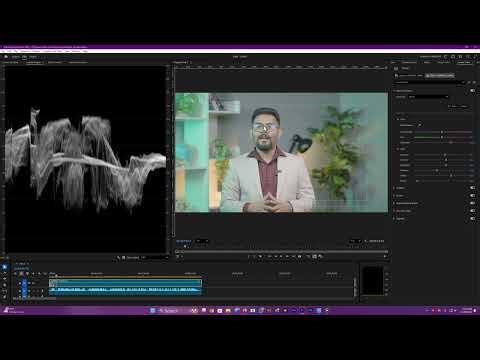Expand the Color Wheels & Match section
This screenshot has width=480, height=360.
click(x=394, y=203)
